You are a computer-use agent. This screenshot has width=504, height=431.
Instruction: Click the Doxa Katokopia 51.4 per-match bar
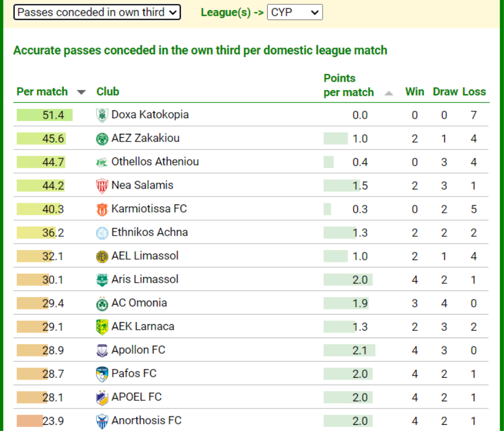(45, 115)
